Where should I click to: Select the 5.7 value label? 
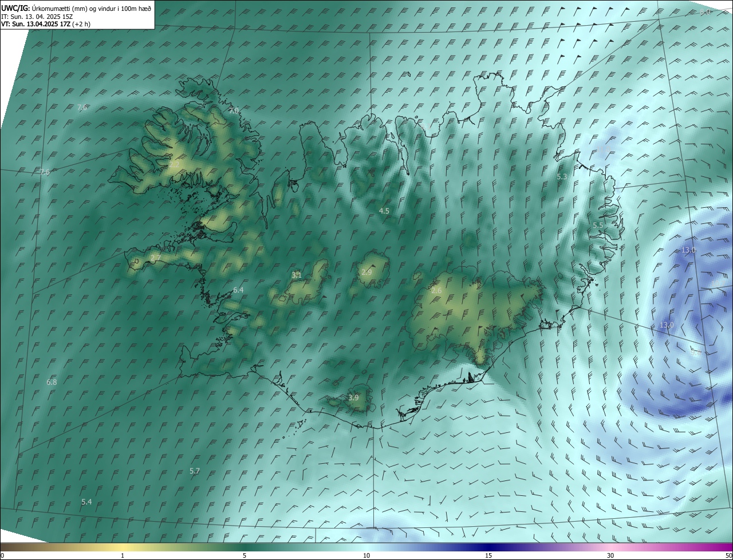pos(195,471)
